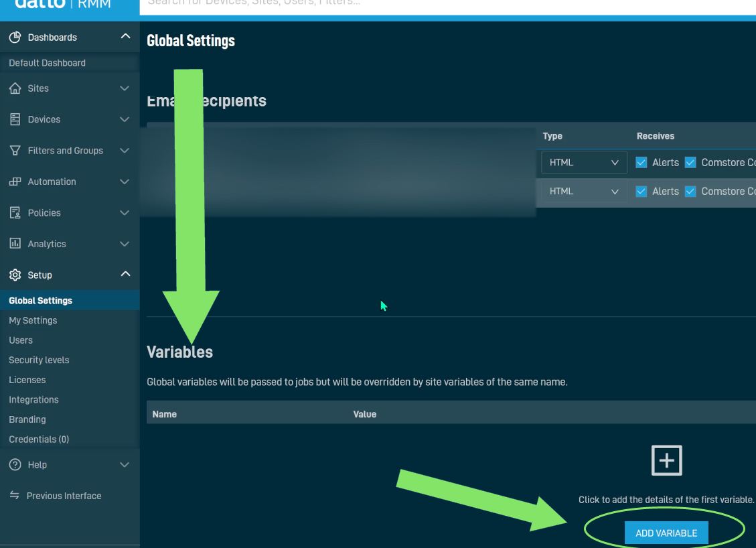Click the ADD VARIABLE button

[x=666, y=533]
